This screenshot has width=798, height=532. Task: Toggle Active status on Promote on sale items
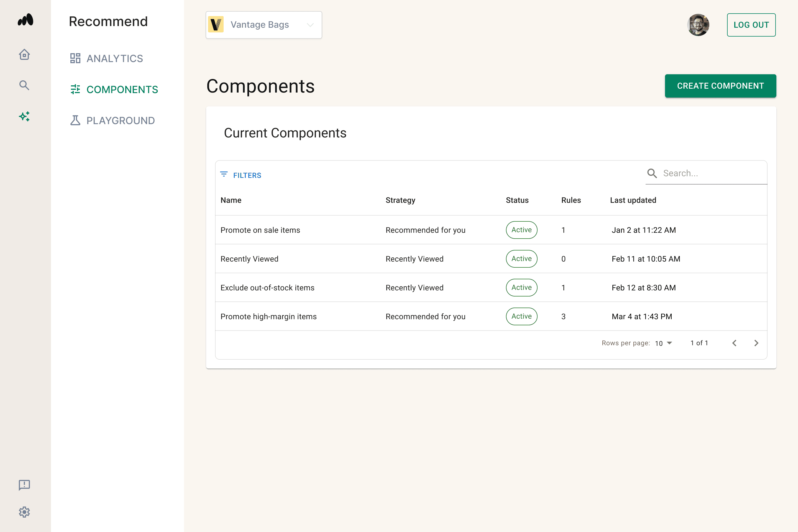521,230
